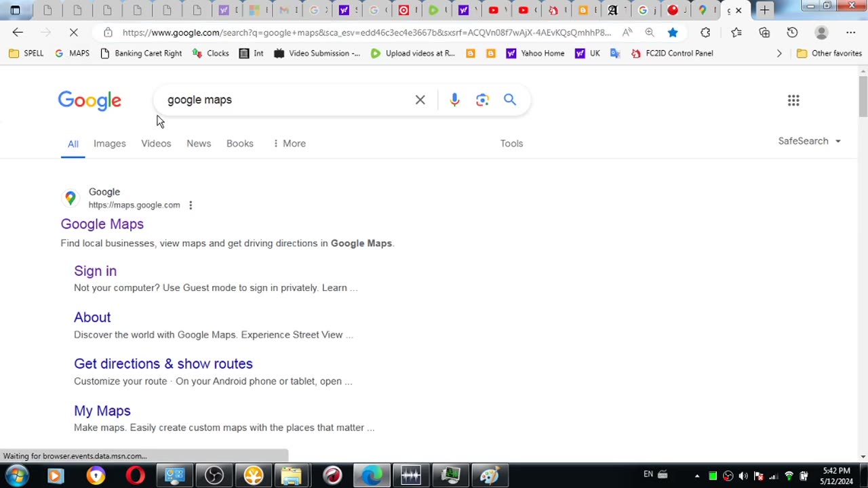Open the Sign in sitelink
The width and height of the screenshot is (868, 488).
(x=95, y=271)
